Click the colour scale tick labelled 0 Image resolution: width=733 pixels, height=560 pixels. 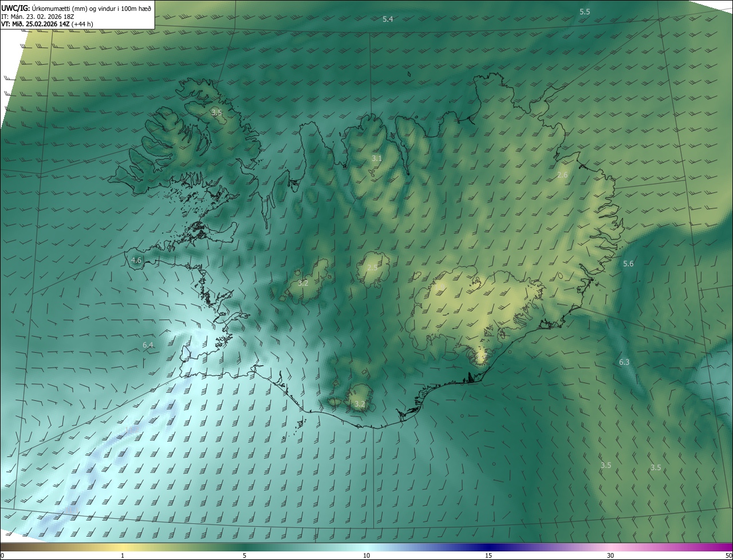click(2, 555)
